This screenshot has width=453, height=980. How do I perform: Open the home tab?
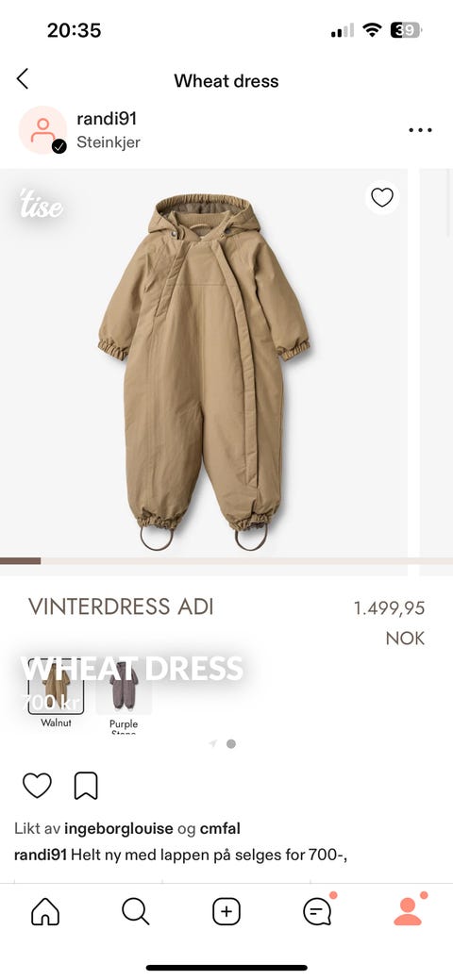(x=45, y=912)
